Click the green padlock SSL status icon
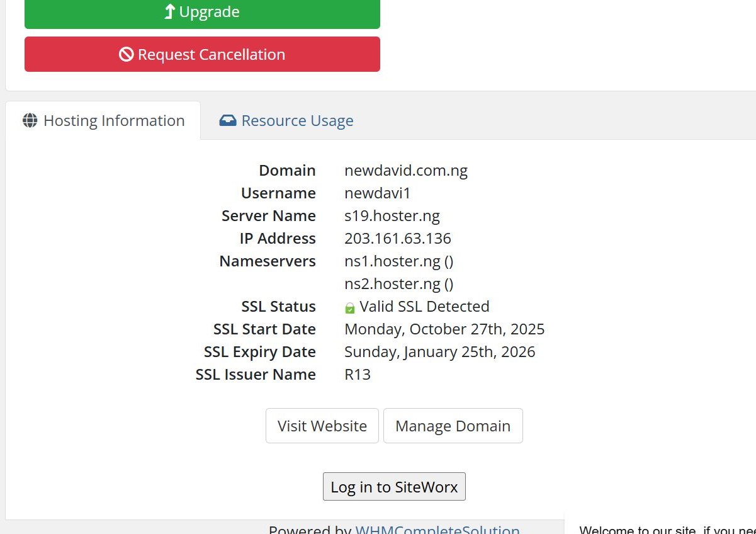Viewport: 756px width, 534px height. [x=350, y=308]
